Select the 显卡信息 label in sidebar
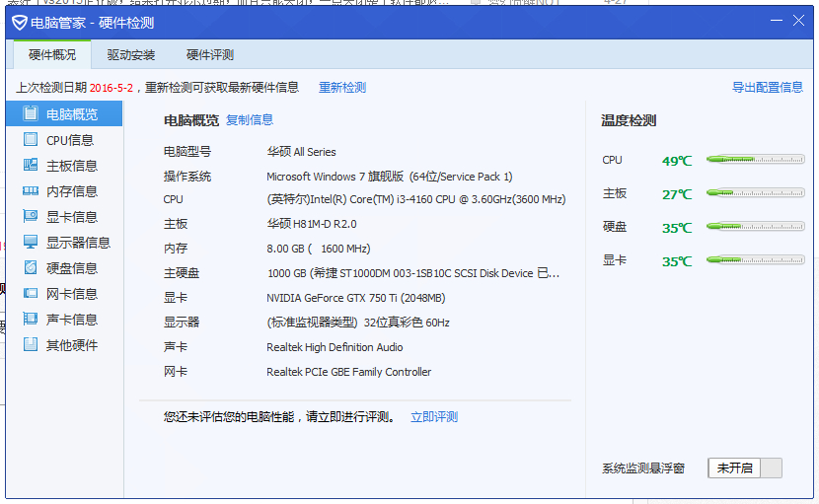 (72, 217)
